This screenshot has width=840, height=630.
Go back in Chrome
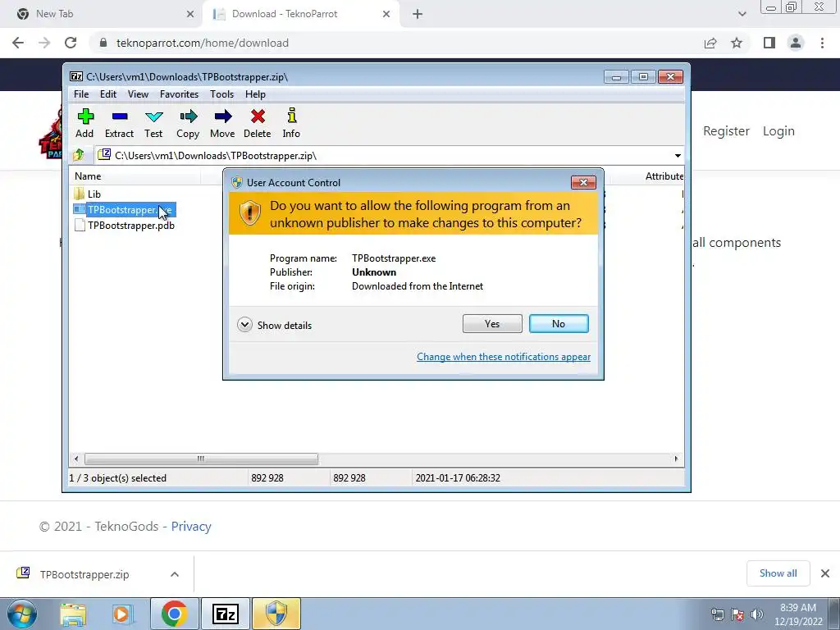[18, 43]
